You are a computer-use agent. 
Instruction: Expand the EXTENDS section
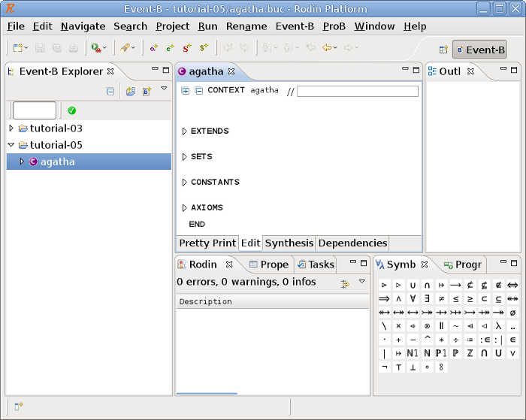[x=184, y=131]
